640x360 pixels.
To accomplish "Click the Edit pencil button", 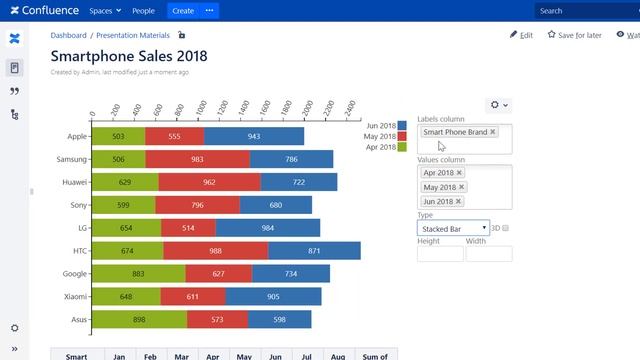I will click(521, 35).
